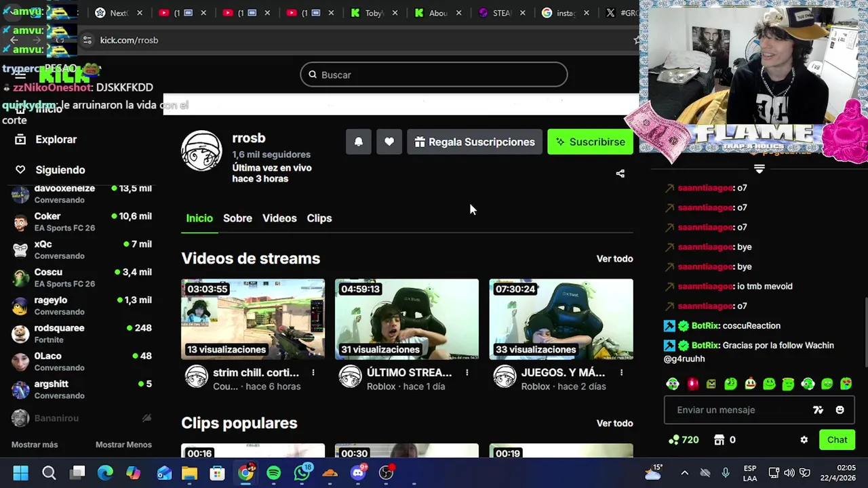This screenshot has width=868, height=488.
Task: Click the notification bell for rrosb
Action: pos(359,142)
